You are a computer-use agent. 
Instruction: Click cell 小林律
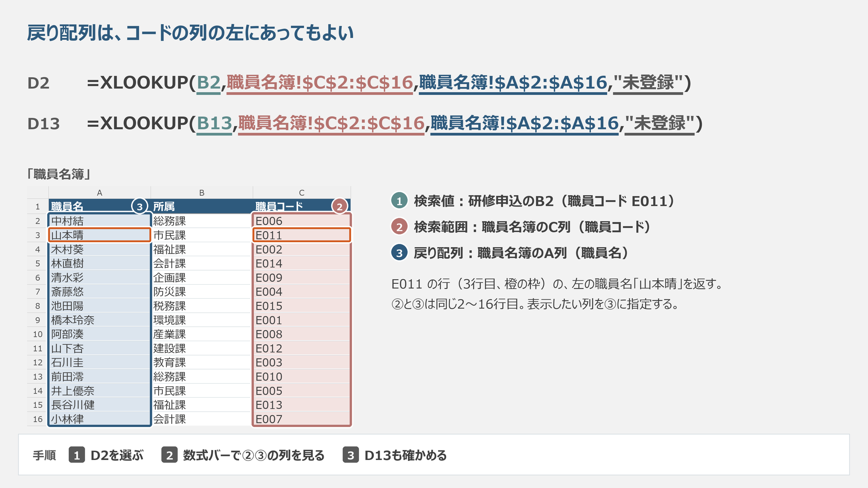click(99, 419)
